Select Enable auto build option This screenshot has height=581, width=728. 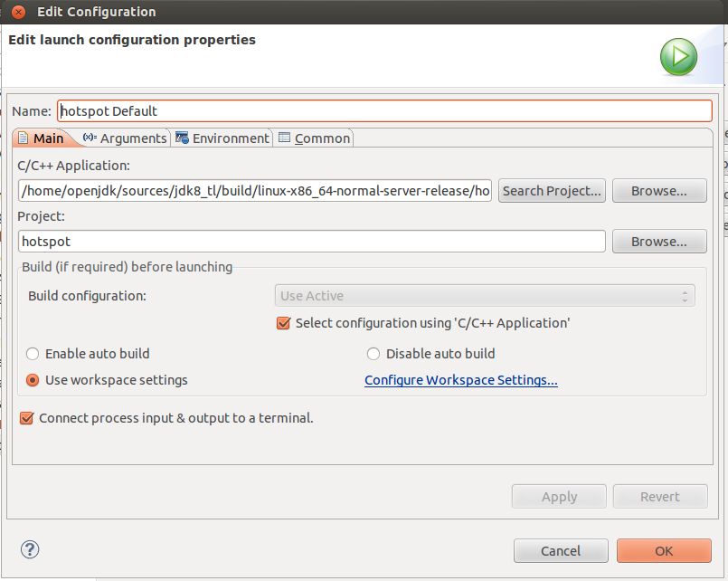click(33, 354)
